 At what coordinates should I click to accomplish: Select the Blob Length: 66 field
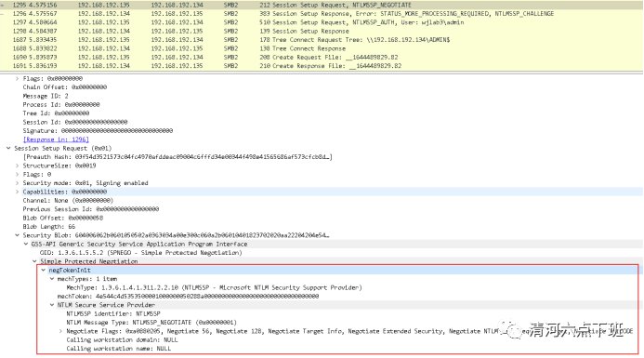pos(49,227)
